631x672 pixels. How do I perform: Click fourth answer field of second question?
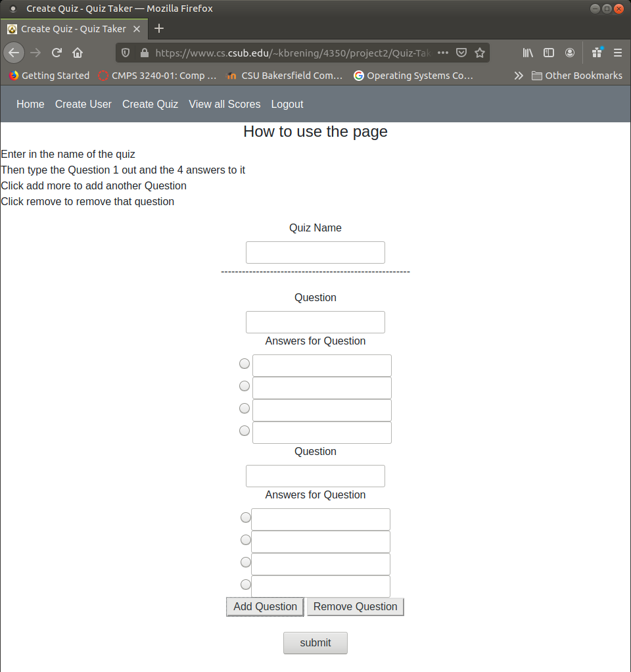click(x=320, y=587)
